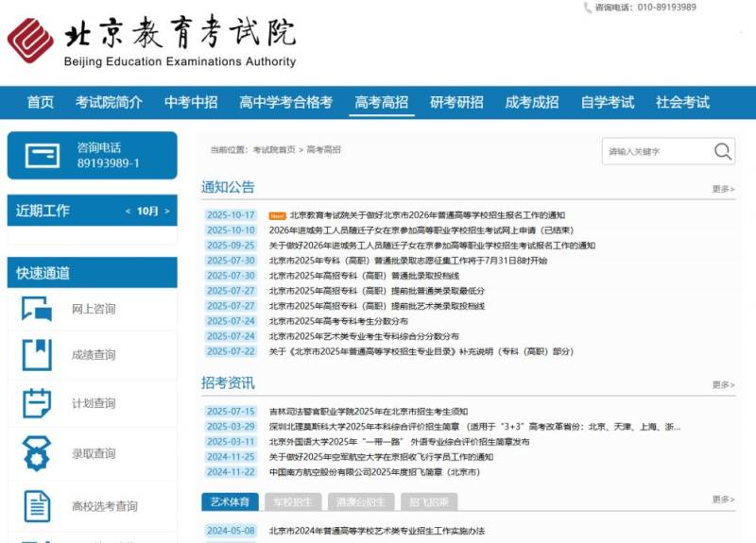Go to next month in 近期工作
This screenshot has width=756, height=543.
coord(167,212)
